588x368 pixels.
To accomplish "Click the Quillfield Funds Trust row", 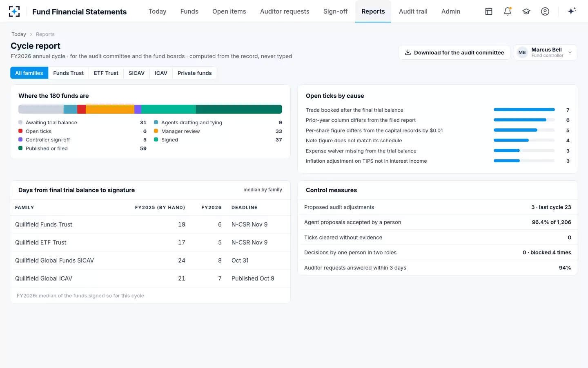I will [x=150, y=224].
